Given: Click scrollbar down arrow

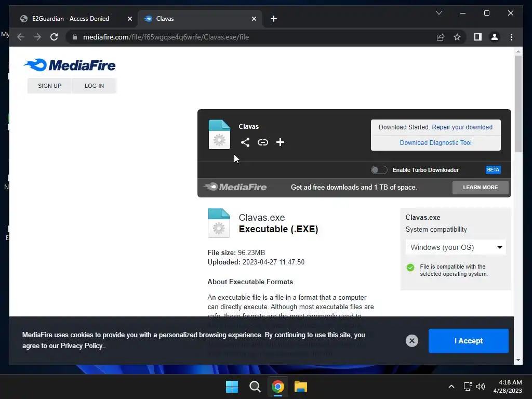Looking at the screenshot, I should 518,360.
